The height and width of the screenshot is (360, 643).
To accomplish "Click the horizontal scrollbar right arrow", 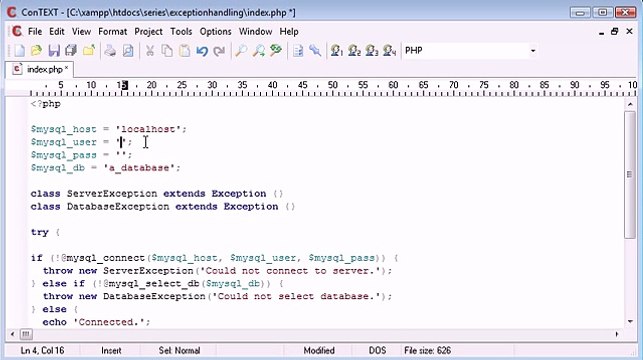I will tap(617, 334).
